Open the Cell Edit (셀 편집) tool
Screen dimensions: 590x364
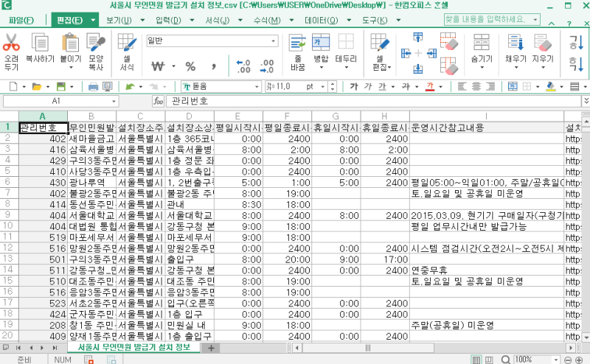(x=380, y=43)
